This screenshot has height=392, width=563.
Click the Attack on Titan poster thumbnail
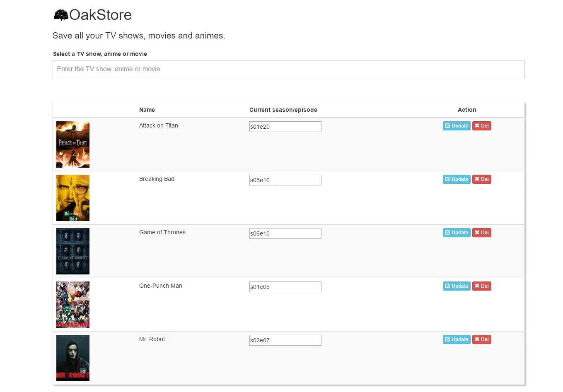pos(73,144)
